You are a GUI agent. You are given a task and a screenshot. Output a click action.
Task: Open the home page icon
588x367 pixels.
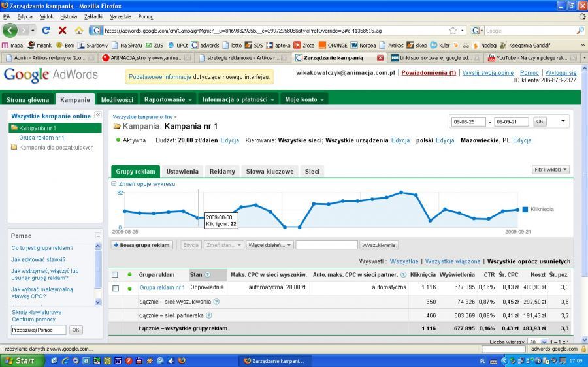pyautogui.click(x=79, y=30)
